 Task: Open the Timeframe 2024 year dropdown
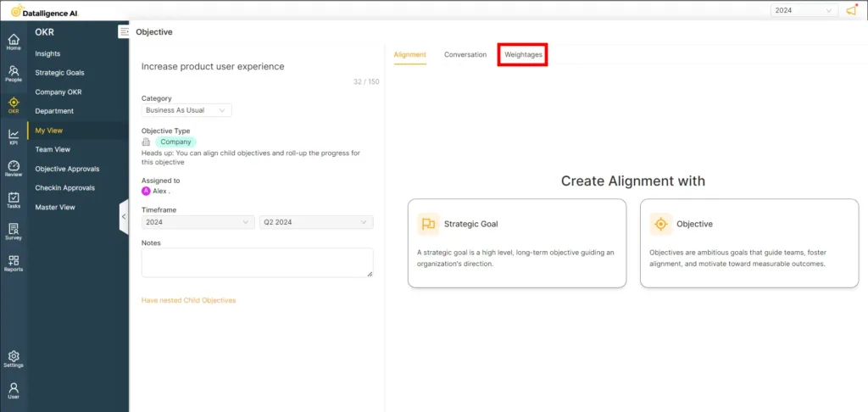pyautogui.click(x=198, y=222)
